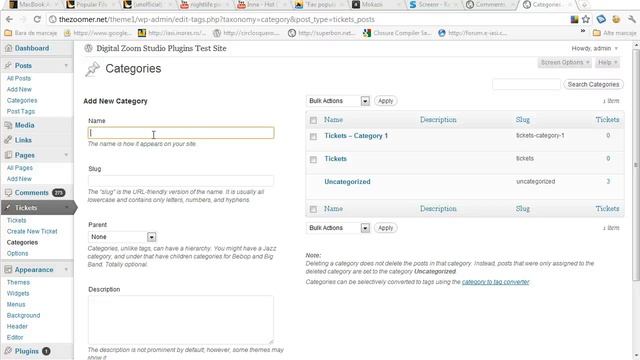Expand the Screen Options panel
The height and width of the screenshot is (360, 640).
click(564, 62)
